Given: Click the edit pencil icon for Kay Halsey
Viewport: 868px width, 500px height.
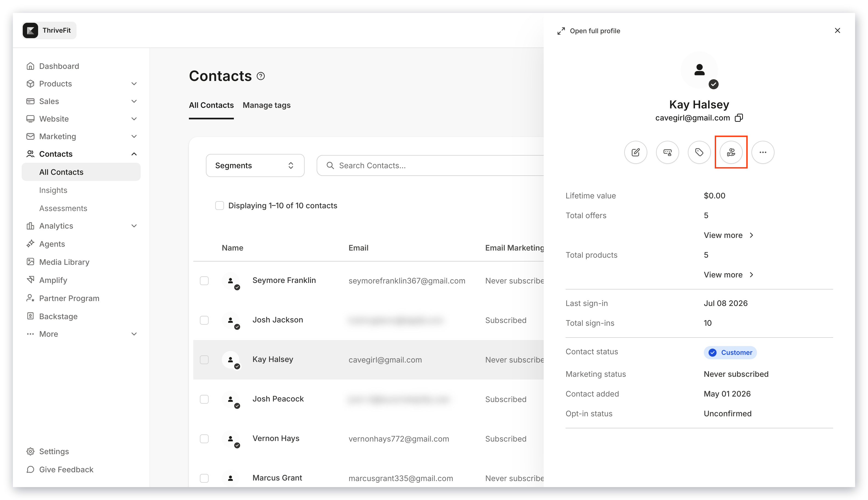Looking at the screenshot, I should (x=636, y=152).
